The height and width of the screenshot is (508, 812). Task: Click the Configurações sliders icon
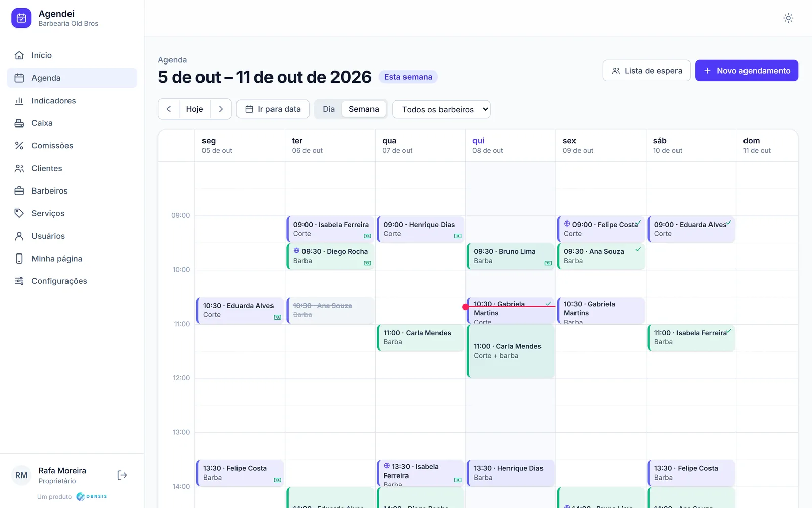[19, 281]
